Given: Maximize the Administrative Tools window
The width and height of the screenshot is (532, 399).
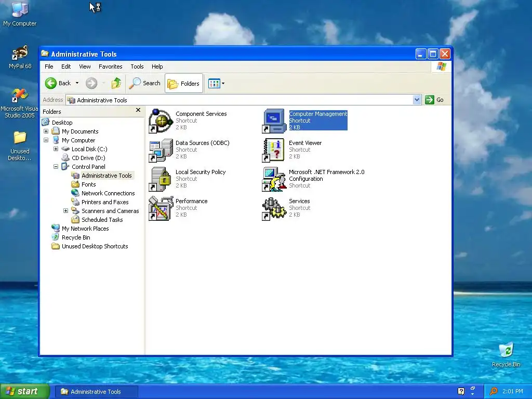Looking at the screenshot, I should [x=433, y=54].
